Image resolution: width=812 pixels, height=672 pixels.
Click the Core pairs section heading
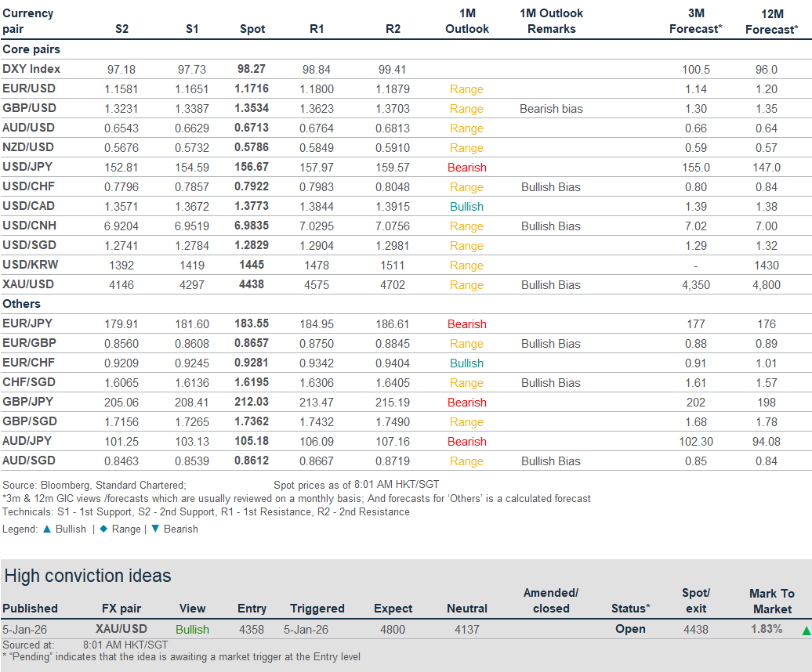(x=31, y=49)
